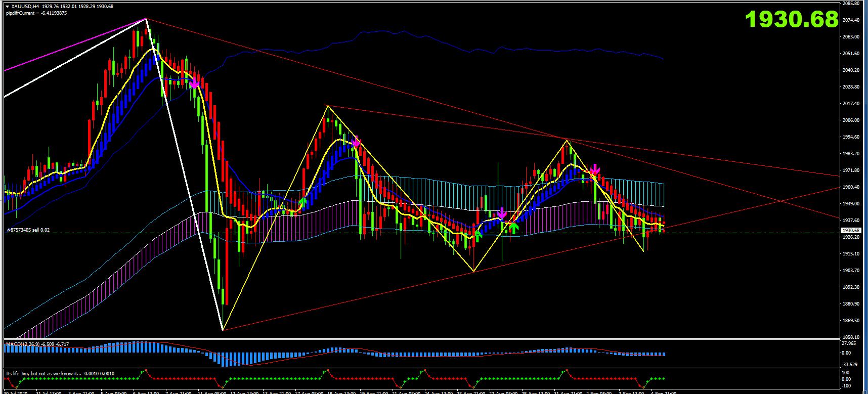Select the magenta down arrow near 1994
Screen dimensions: 868x394
[x=356, y=141]
